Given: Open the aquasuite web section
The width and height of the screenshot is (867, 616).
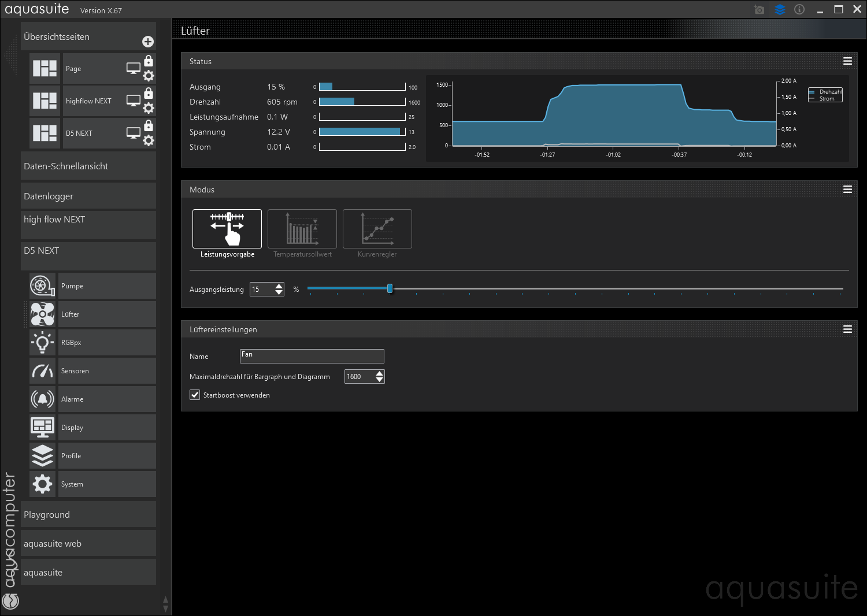Looking at the screenshot, I should (88, 543).
